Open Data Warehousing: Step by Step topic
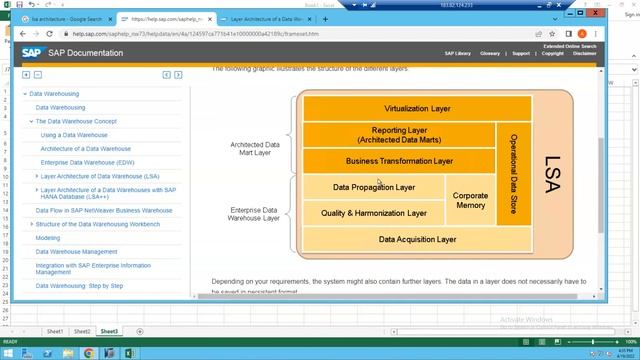 click(79, 286)
